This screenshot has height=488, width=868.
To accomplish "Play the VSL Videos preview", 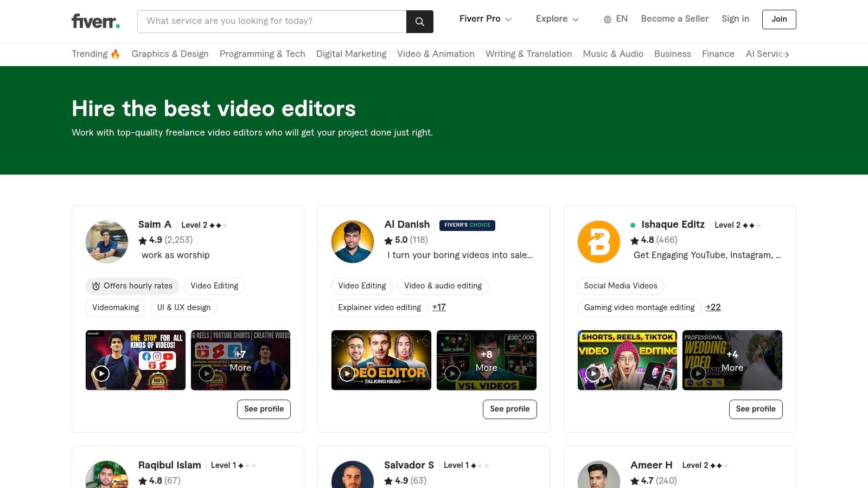I will coord(452,374).
